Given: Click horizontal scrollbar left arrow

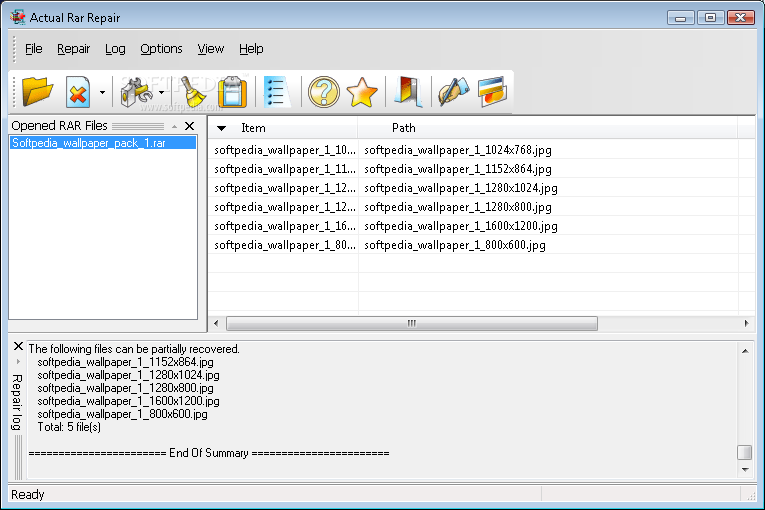Looking at the screenshot, I should pyautogui.click(x=216, y=323).
